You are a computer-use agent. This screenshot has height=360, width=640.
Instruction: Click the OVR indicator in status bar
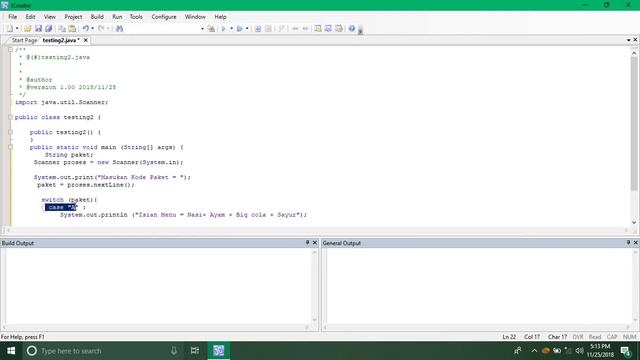click(578, 337)
